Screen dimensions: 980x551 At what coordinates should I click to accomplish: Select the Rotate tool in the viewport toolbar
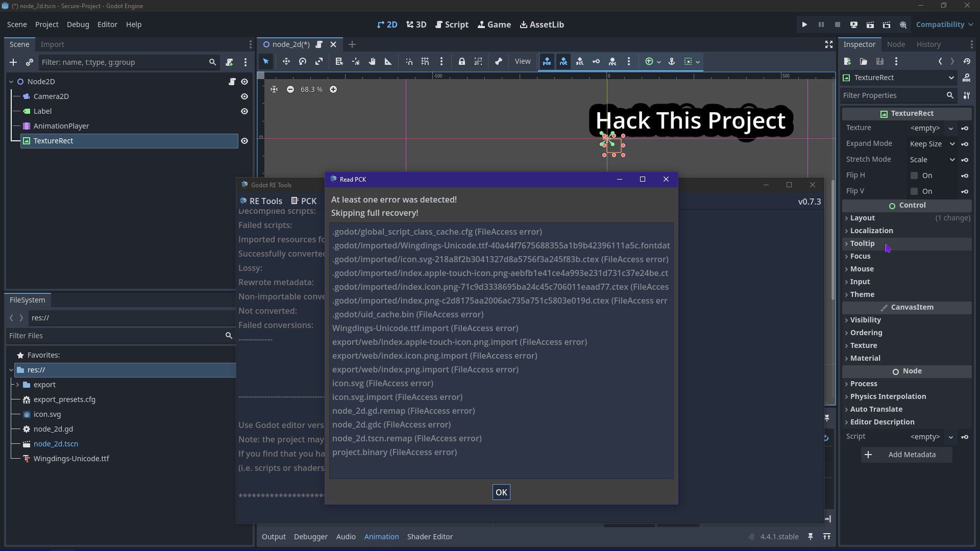(303, 62)
